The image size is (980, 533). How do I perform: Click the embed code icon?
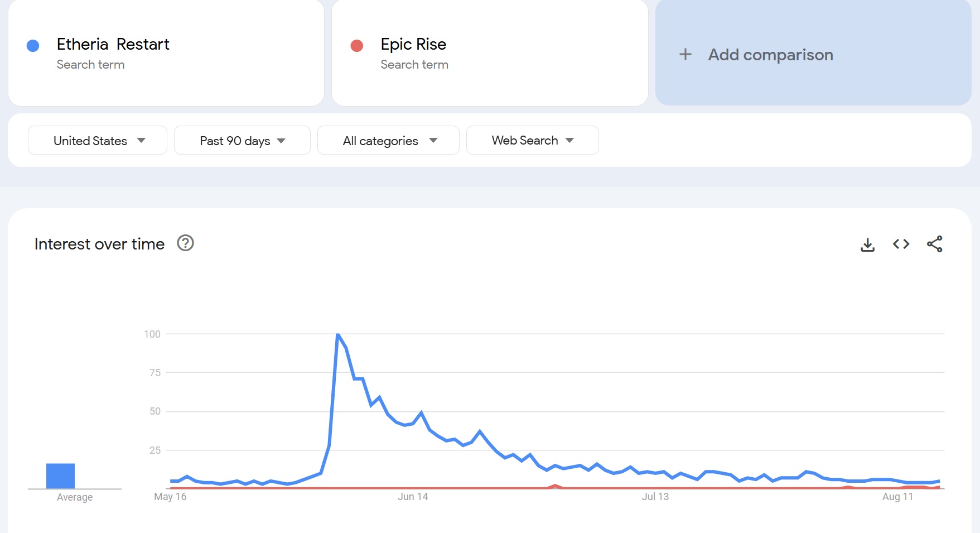[901, 244]
